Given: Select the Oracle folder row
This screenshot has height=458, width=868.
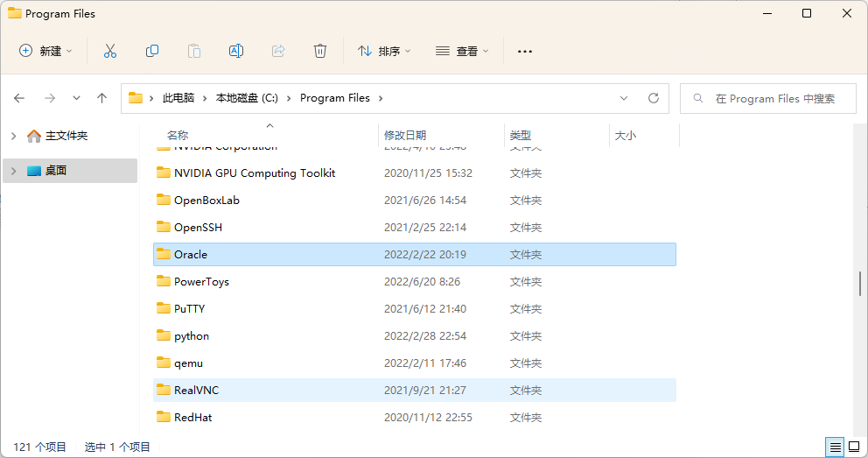Looking at the screenshot, I should [x=415, y=254].
